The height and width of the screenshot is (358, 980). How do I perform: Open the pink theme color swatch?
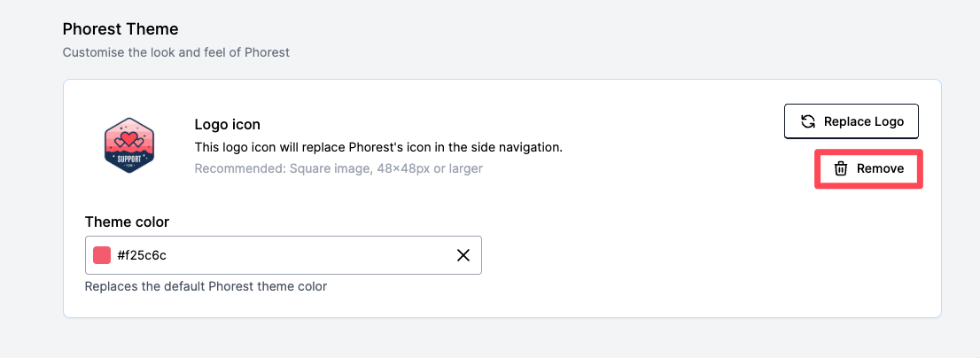[x=102, y=255]
